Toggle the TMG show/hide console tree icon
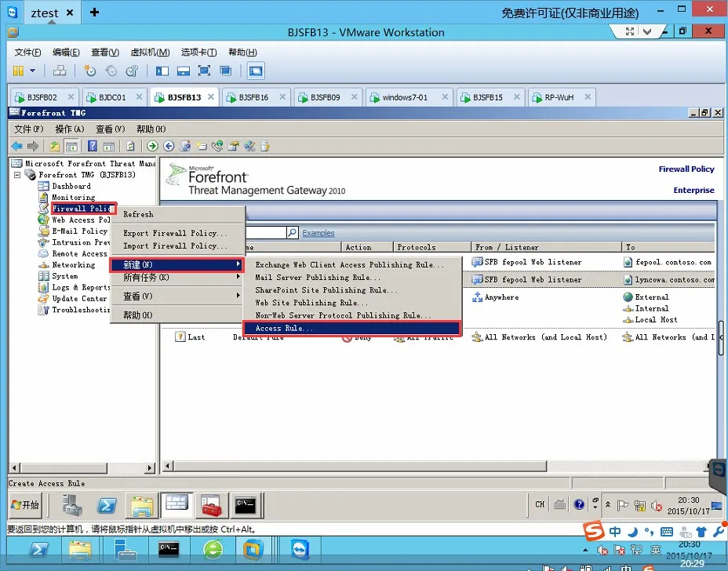This screenshot has height=571, width=728. pyautogui.click(x=71, y=146)
